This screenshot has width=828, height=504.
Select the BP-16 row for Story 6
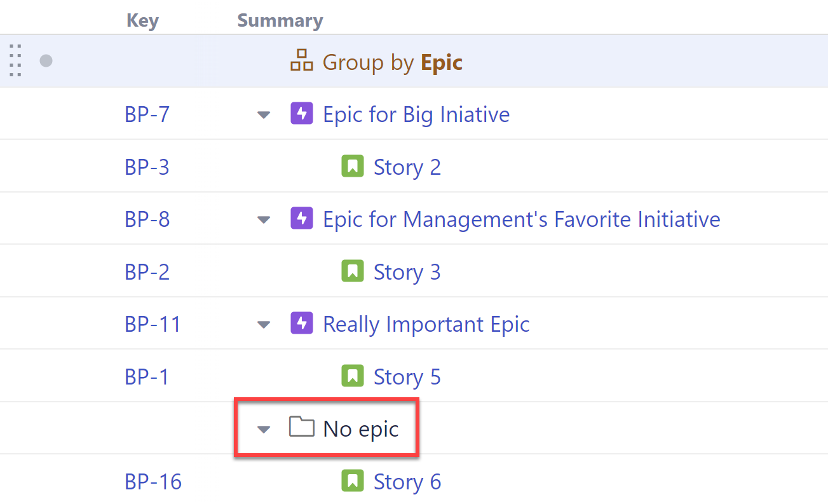153,481
